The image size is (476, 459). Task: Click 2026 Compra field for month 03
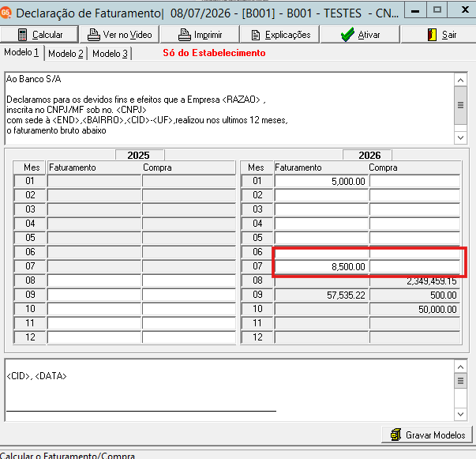tap(414, 209)
